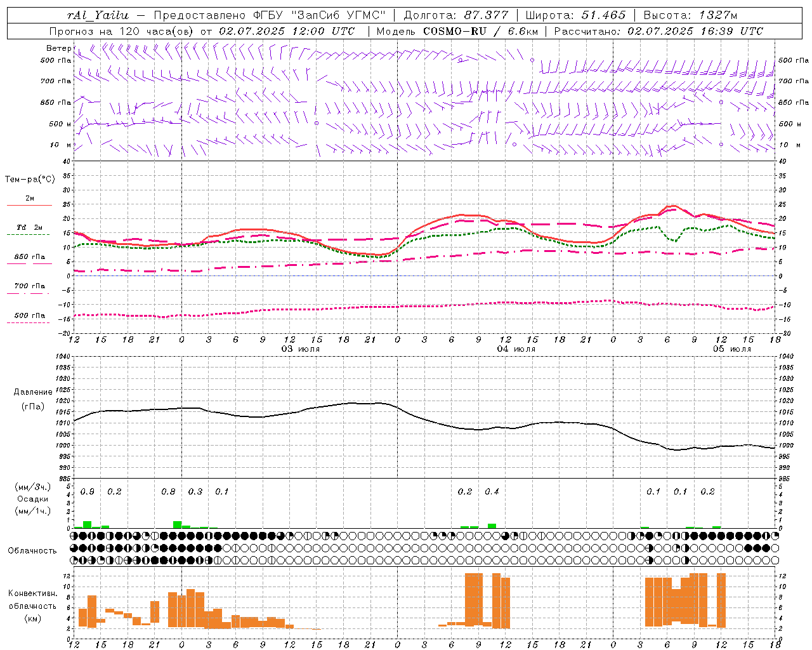
Task: Click the 0.3 precipitation value
Action: pos(195,492)
